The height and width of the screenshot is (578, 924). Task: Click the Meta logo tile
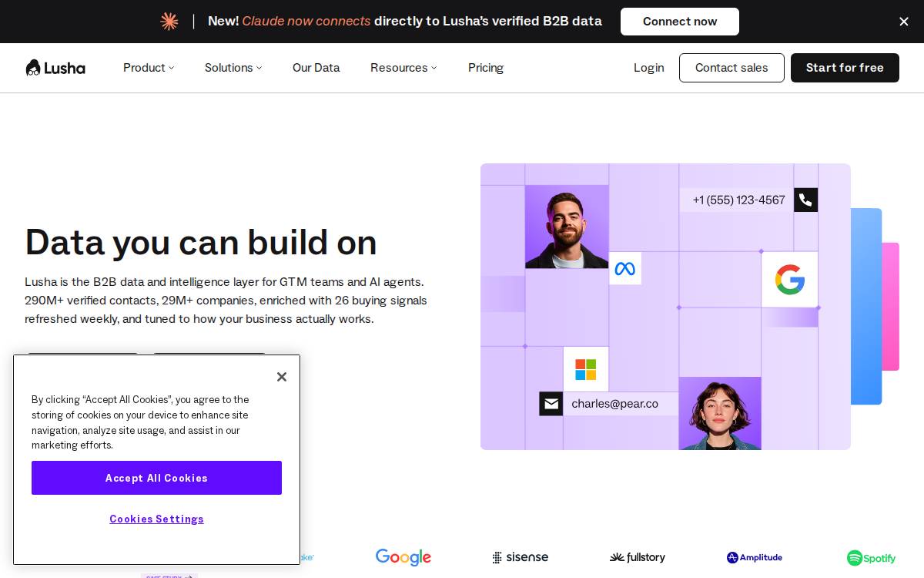tap(625, 269)
